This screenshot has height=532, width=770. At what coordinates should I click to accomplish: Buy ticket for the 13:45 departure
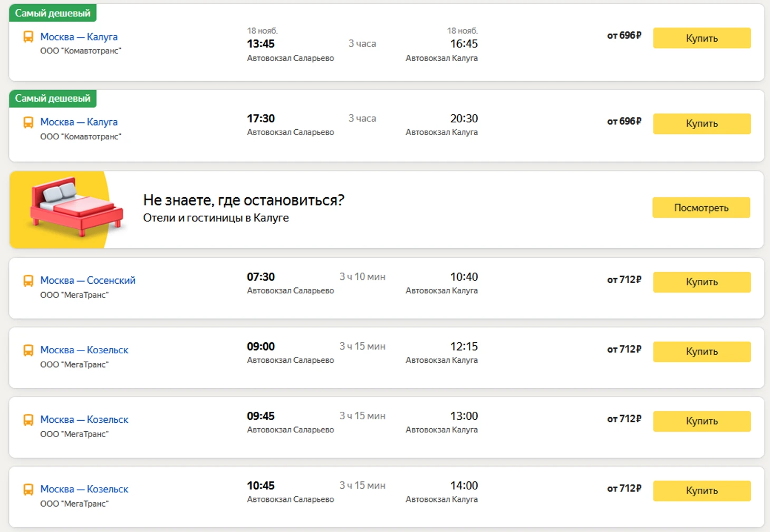(701, 38)
